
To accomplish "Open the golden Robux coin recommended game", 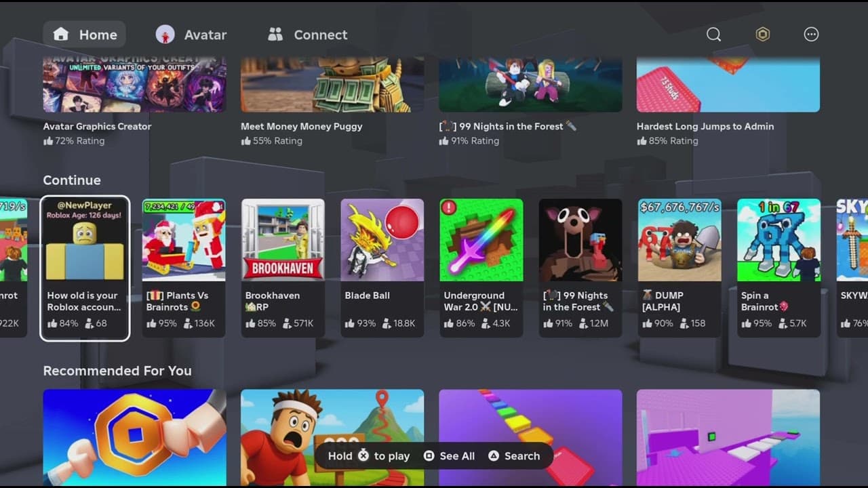I will pos(134,437).
